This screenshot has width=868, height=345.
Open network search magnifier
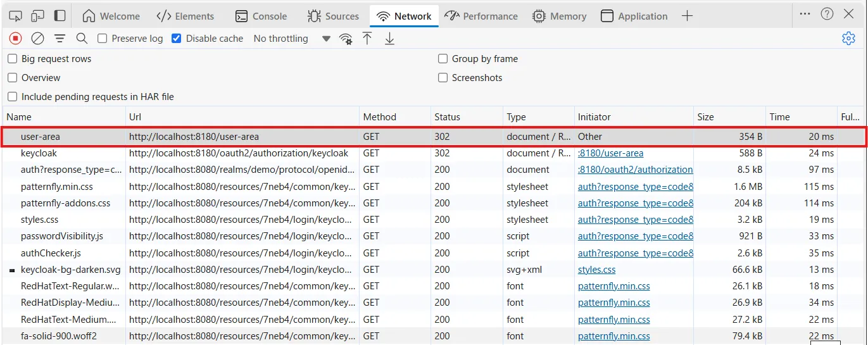(x=82, y=39)
